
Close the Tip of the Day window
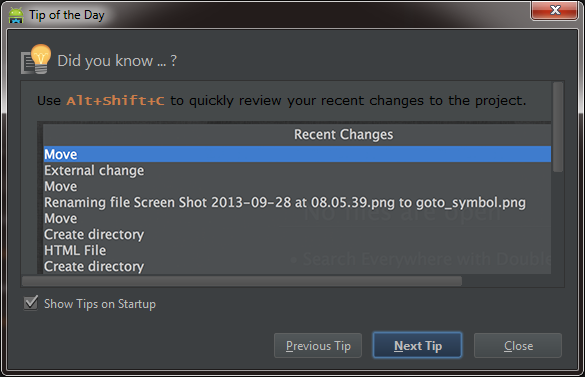click(x=555, y=10)
